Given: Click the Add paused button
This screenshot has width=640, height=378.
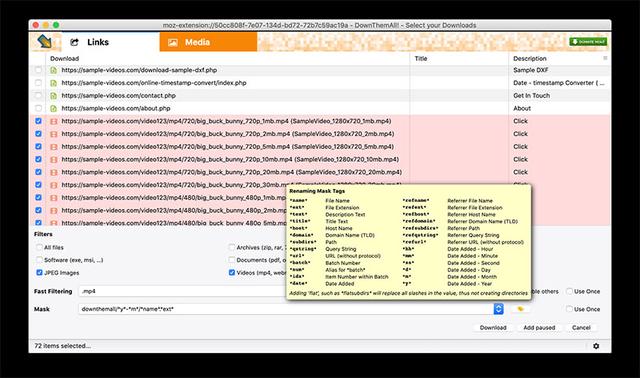Looking at the screenshot, I should click(539, 327).
